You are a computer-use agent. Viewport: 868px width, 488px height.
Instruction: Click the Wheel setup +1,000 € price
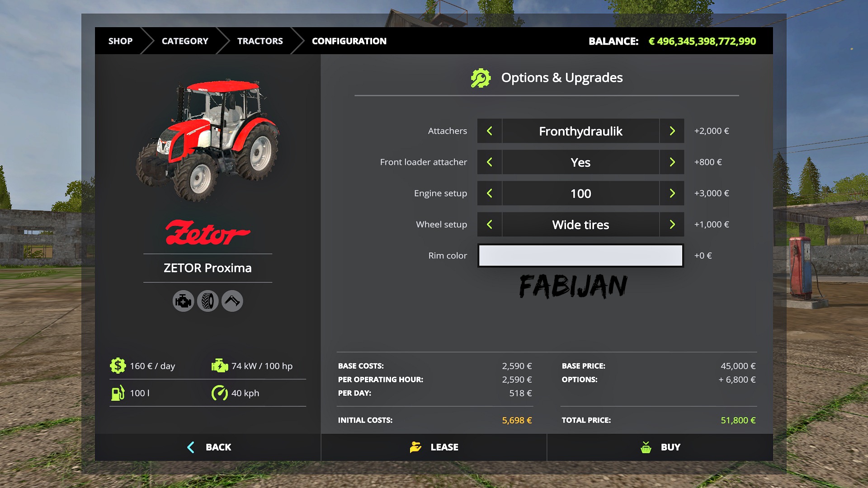(x=712, y=225)
